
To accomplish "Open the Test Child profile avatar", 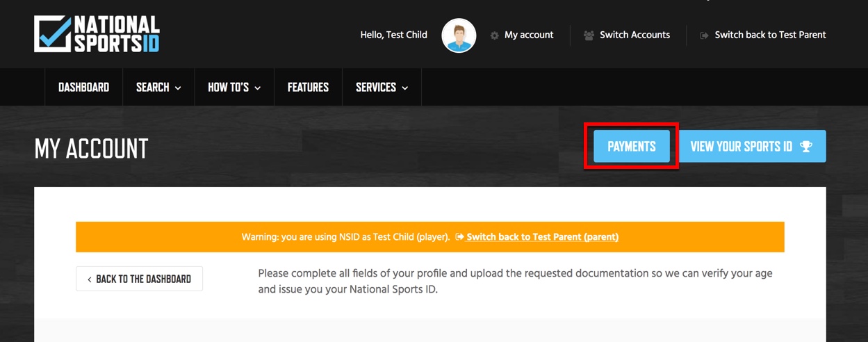I will point(459,35).
